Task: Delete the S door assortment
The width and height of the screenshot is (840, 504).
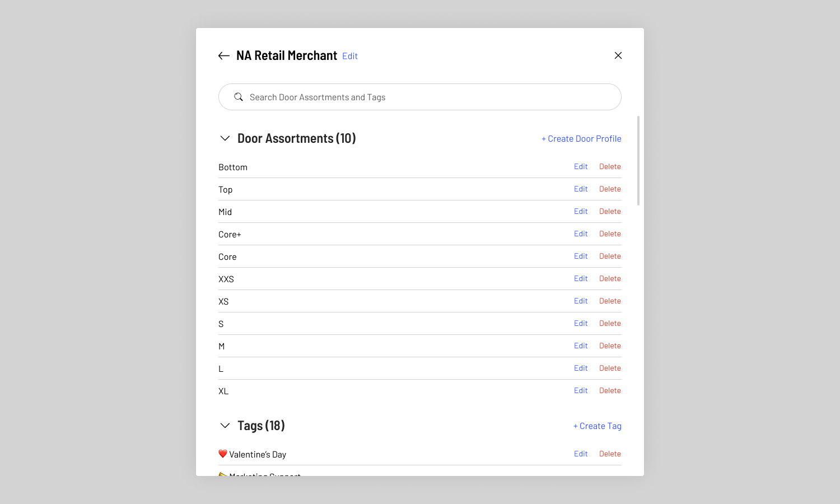Action: click(x=610, y=323)
